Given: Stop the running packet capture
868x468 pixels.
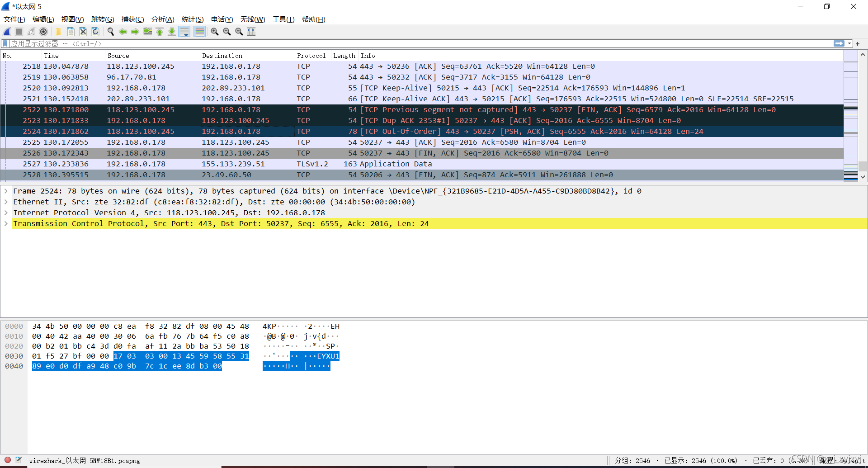Looking at the screenshot, I should tap(19, 32).
